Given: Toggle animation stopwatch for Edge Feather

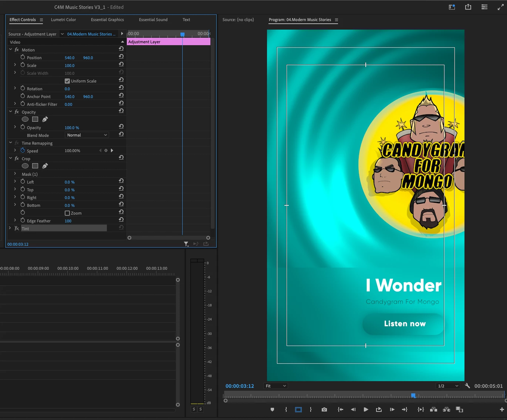Looking at the screenshot, I should (23, 221).
